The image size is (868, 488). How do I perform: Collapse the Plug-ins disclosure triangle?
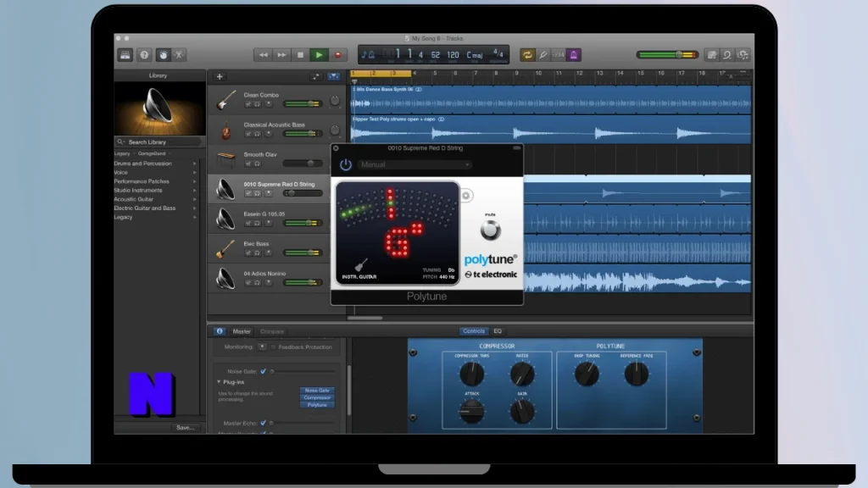[x=219, y=382]
